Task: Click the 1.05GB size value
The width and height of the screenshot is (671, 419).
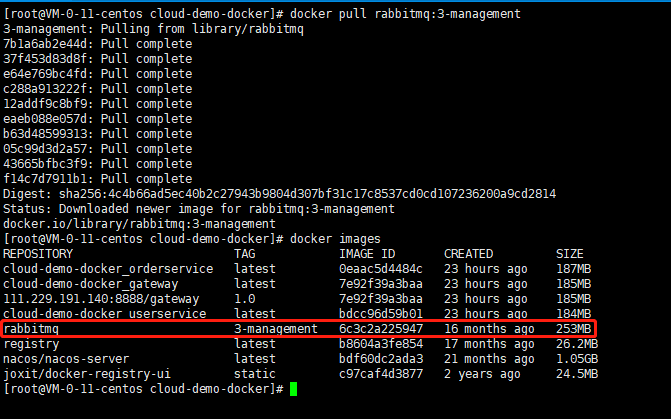Action: click(x=577, y=359)
